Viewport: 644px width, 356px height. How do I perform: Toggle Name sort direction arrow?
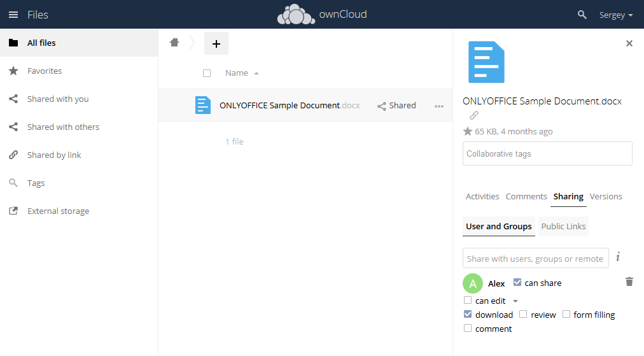pyautogui.click(x=256, y=74)
